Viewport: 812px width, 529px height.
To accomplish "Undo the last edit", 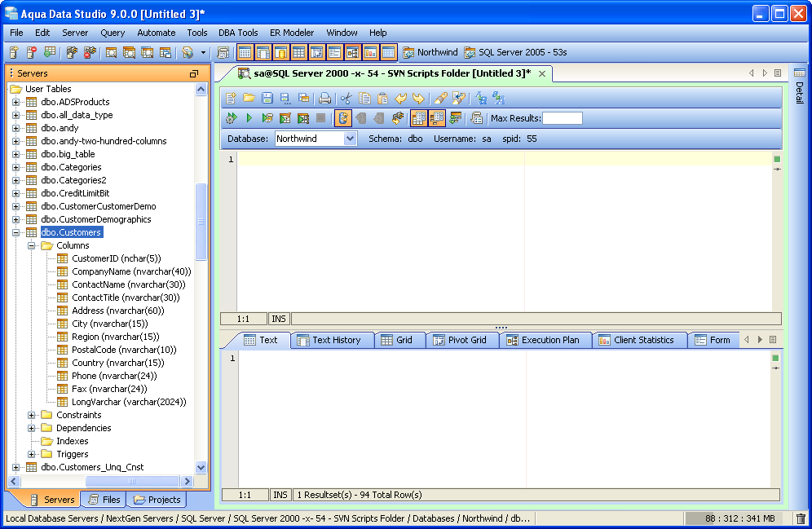I will [401, 98].
